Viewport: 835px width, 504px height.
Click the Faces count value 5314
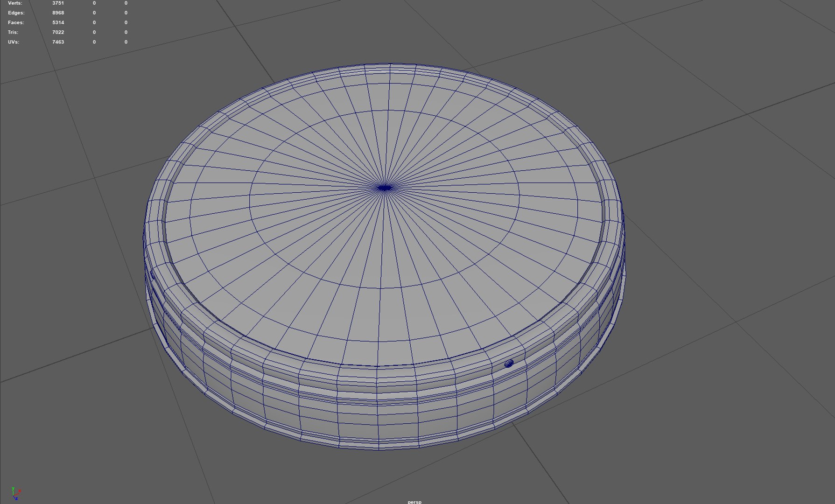tap(58, 22)
